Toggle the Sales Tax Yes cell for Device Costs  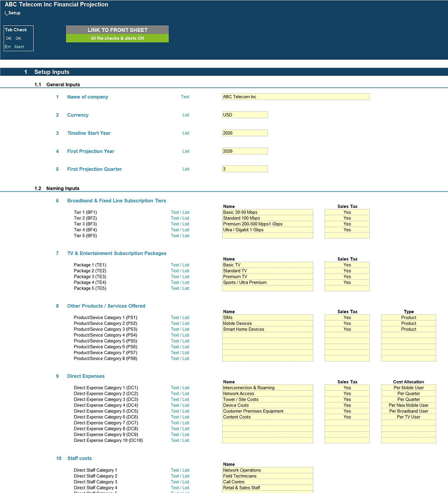click(347, 405)
